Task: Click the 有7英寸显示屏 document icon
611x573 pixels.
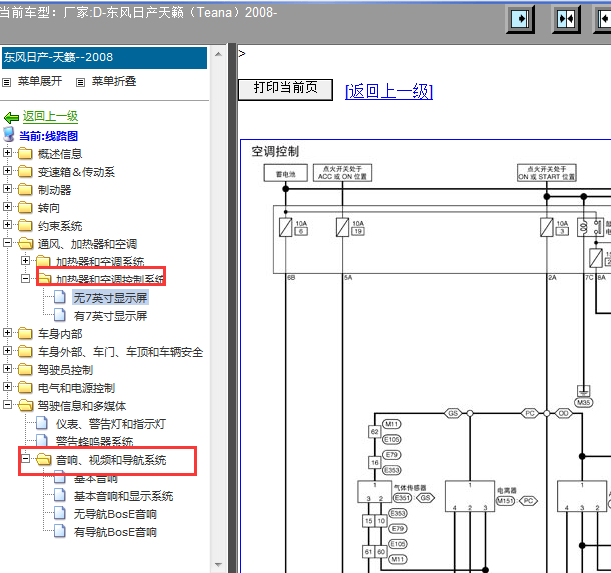Action: click(x=60, y=315)
